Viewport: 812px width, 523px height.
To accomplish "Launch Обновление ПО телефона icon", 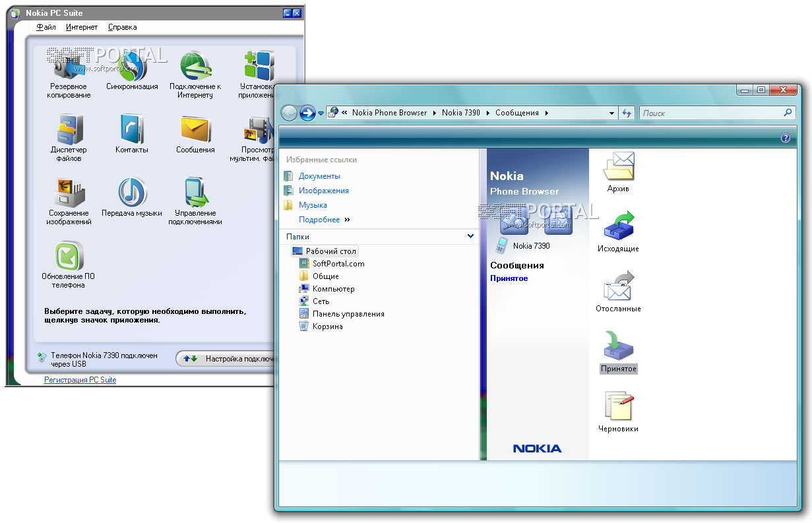I will pos(69,256).
